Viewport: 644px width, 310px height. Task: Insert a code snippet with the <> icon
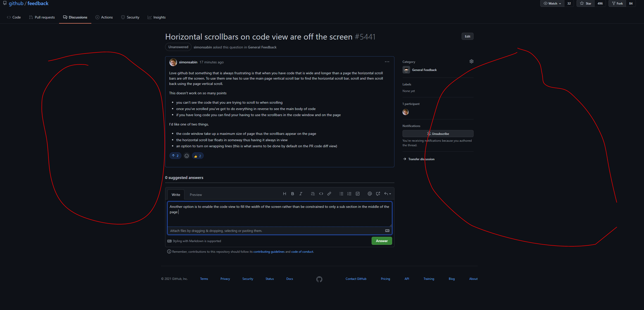pos(321,194)
